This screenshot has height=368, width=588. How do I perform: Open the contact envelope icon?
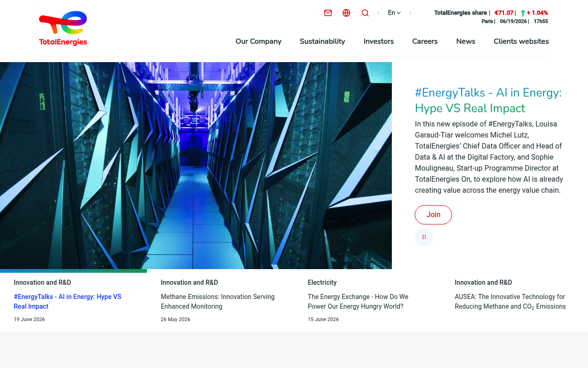328,13
